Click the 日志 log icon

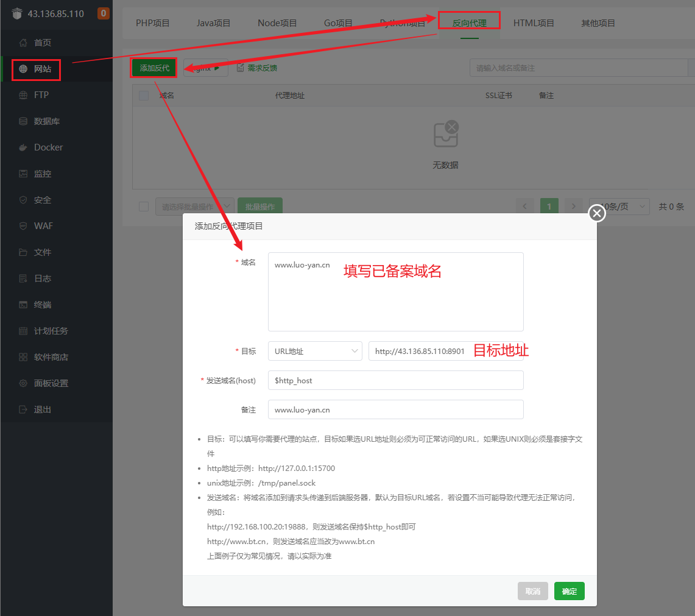23,278
